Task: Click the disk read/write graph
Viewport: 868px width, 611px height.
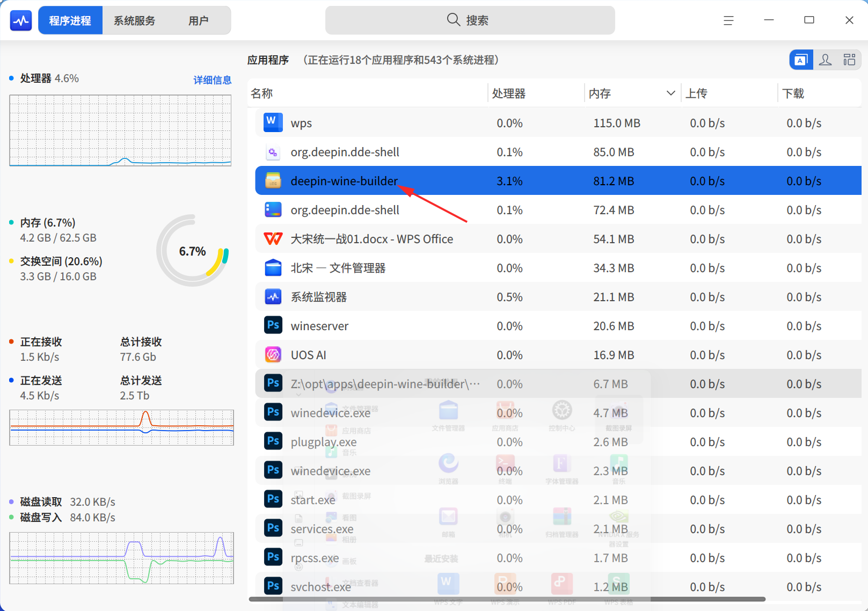Action: (x=121, y=558)
